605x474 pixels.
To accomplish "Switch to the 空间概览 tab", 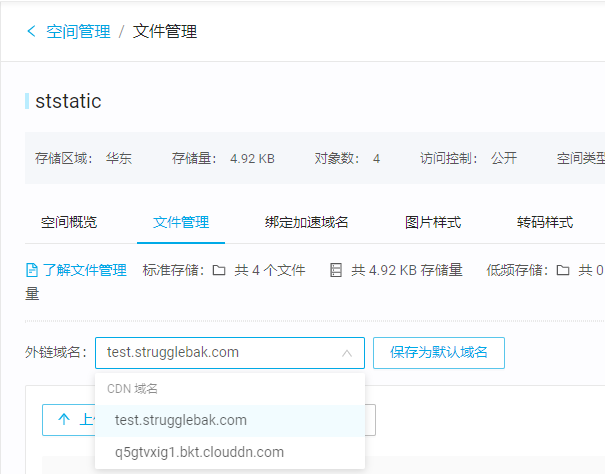I will coord(69,222).
